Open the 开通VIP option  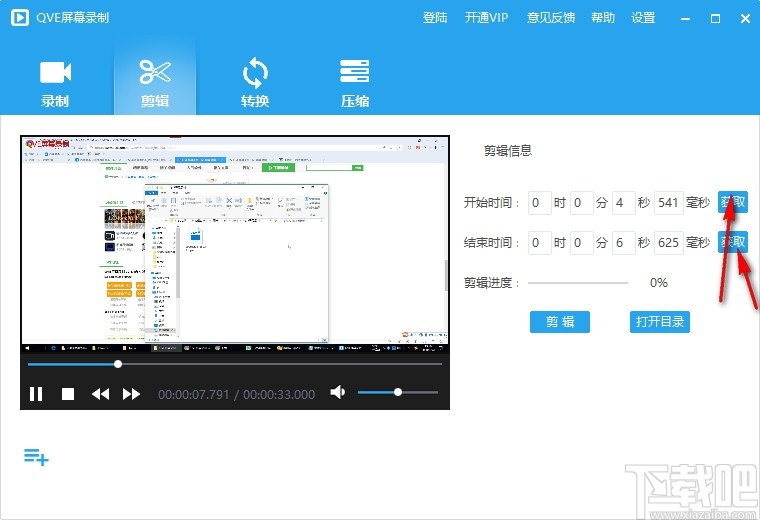pyautogui.click(x=486, y=18)
